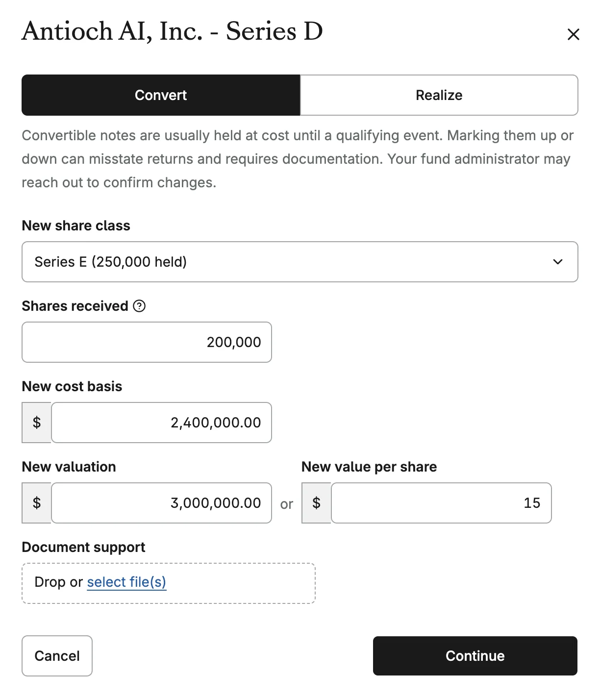Close the Antioch AI Series D dialog
Screen dimensions: 600x700
pos(573,34)
